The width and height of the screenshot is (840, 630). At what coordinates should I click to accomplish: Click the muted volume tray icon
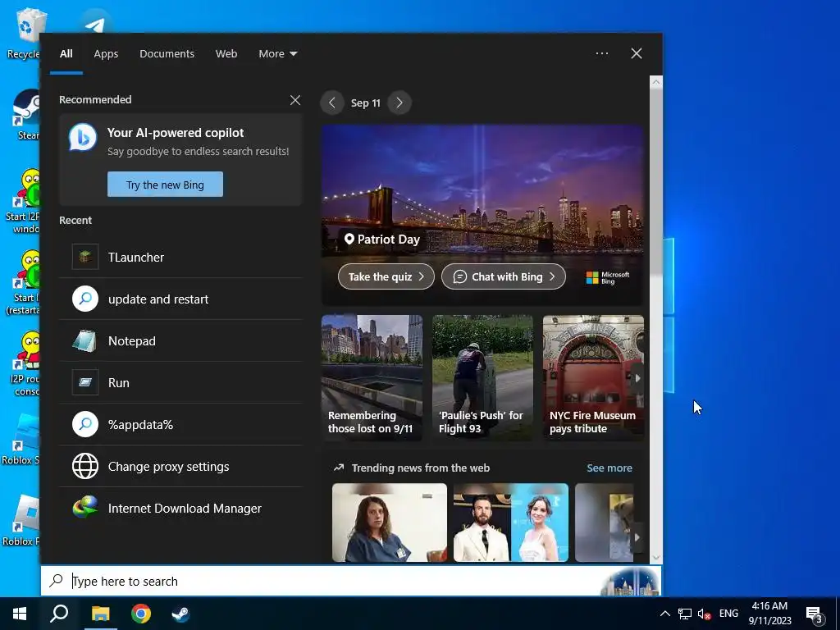pyautogui.click(x=704, y=614)
